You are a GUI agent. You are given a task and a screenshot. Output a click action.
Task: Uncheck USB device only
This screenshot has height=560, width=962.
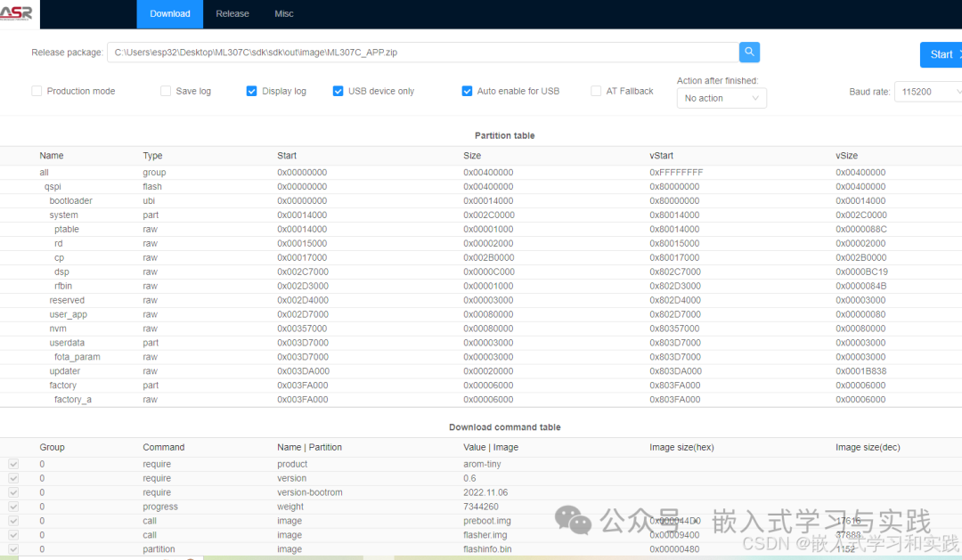(x=338, y=91)
